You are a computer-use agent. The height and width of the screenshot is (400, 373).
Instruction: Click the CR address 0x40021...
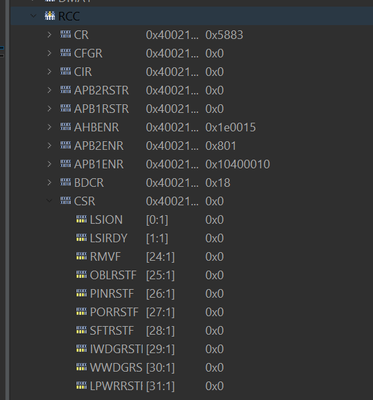click(x=172, y=35)
